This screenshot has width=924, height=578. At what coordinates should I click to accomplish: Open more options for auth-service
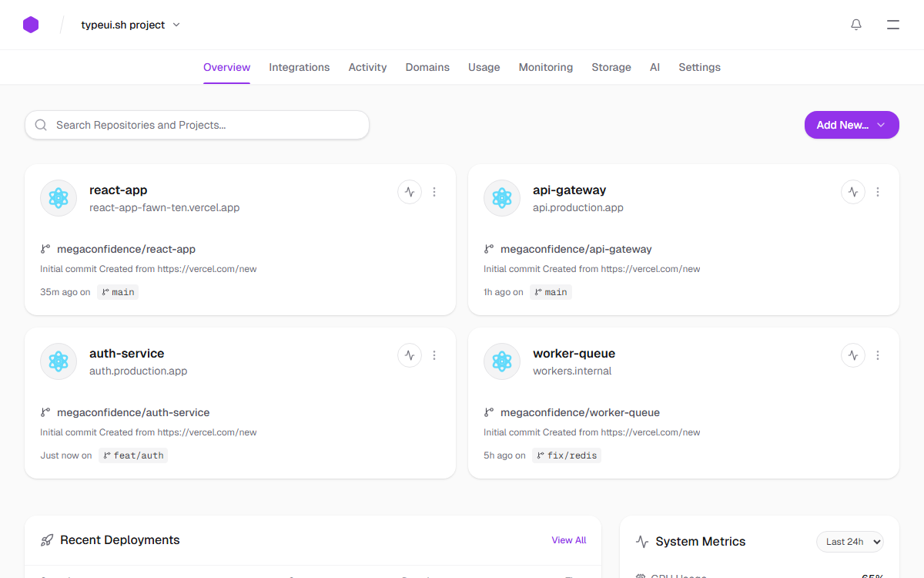(434, 355)
